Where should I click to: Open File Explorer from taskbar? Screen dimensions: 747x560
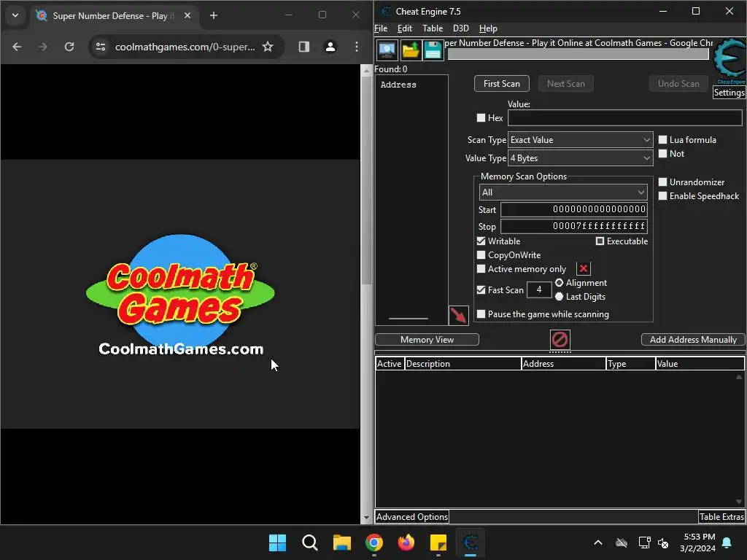click(x=341, y=542)
